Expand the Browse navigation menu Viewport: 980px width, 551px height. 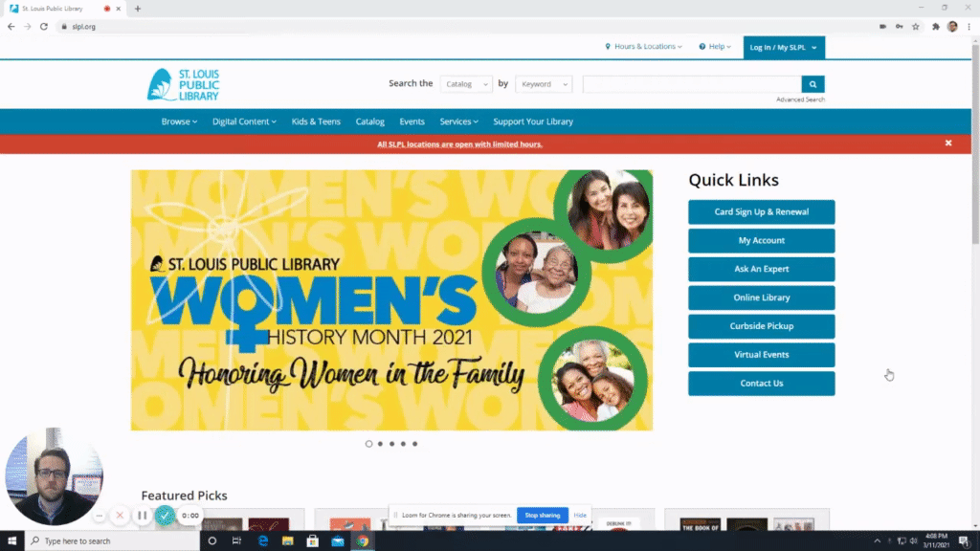pyautogui.click(x=179, y=121)
